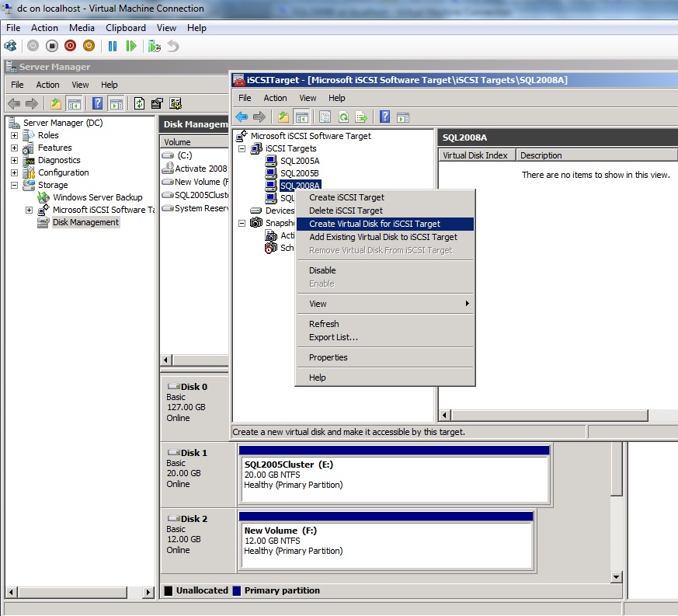This screenshot has height=616, width=678.
Task: Open the Clipboard menu of the VM window
Action: (x=126, y=28)
